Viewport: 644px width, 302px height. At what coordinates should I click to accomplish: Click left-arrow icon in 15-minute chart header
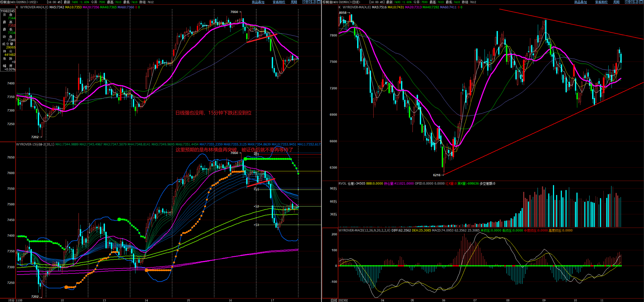point(305,2)
